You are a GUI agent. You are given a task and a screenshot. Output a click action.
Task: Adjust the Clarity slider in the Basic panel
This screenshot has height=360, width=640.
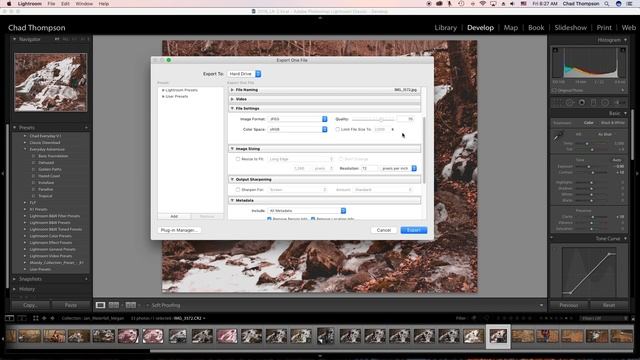[x=593, y=217]
